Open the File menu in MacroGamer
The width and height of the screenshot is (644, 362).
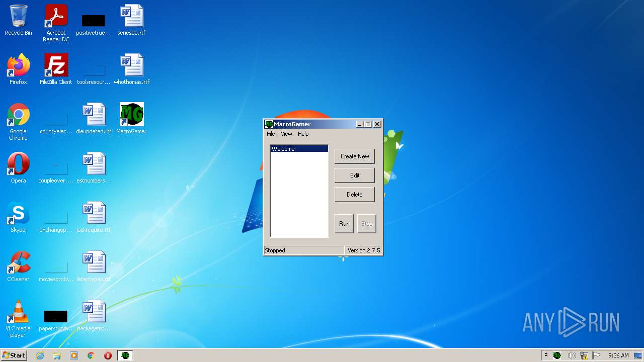(x=271, y=134)
